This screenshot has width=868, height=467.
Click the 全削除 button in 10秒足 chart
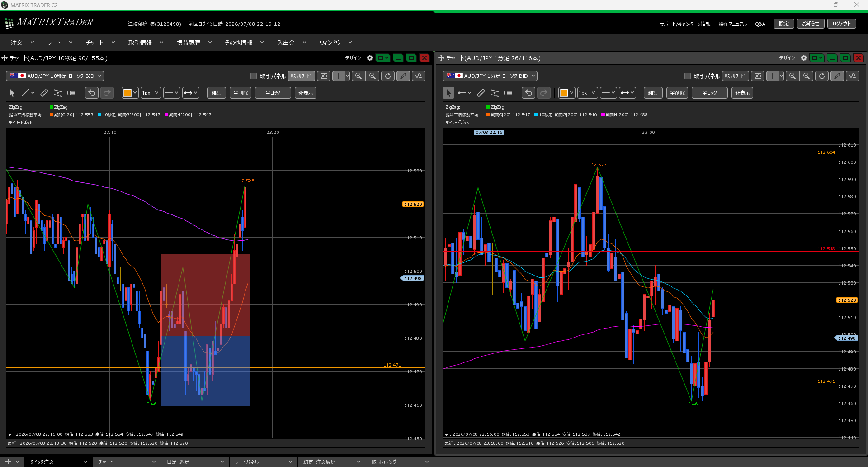241,93
